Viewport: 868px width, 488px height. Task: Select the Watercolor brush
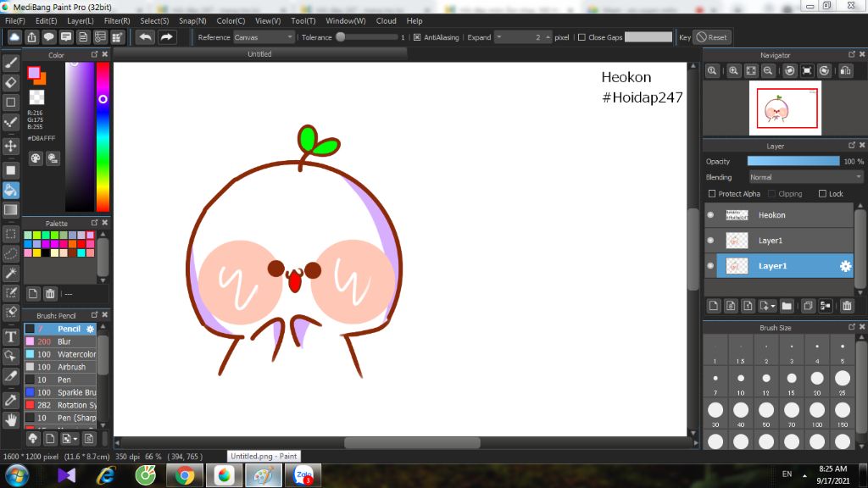(x=60, y=354)
